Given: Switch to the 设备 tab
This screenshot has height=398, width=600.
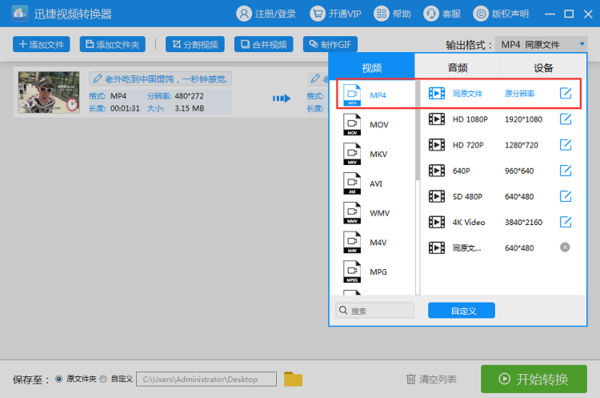Looking at the screenshot, I should point(543,67).
